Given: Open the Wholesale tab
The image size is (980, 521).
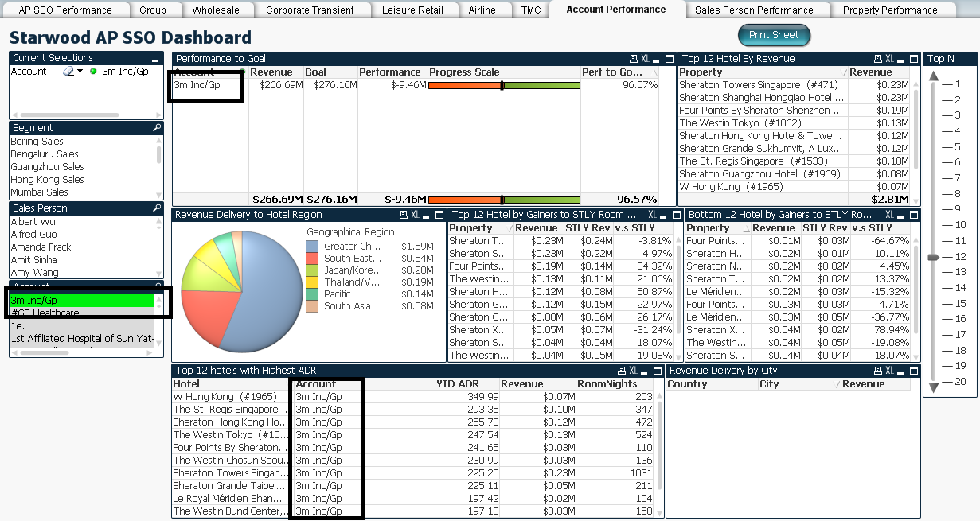Looking at the screenshot, I should (x=216, y=10).
